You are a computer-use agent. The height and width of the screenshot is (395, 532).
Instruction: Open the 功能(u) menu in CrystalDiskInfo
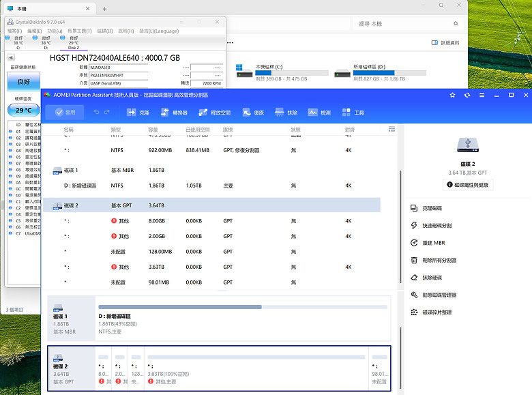(x=55, y=31)
